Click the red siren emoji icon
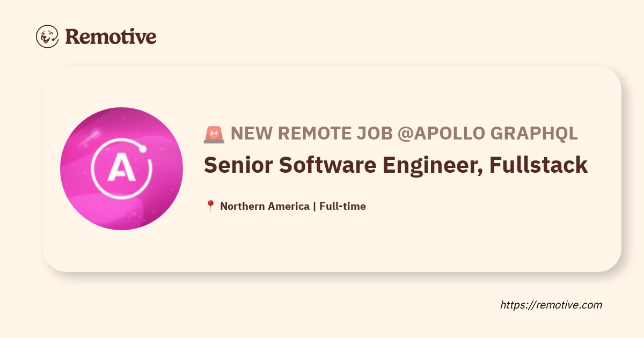The image size is (644, 338). [x=214, y=134]
